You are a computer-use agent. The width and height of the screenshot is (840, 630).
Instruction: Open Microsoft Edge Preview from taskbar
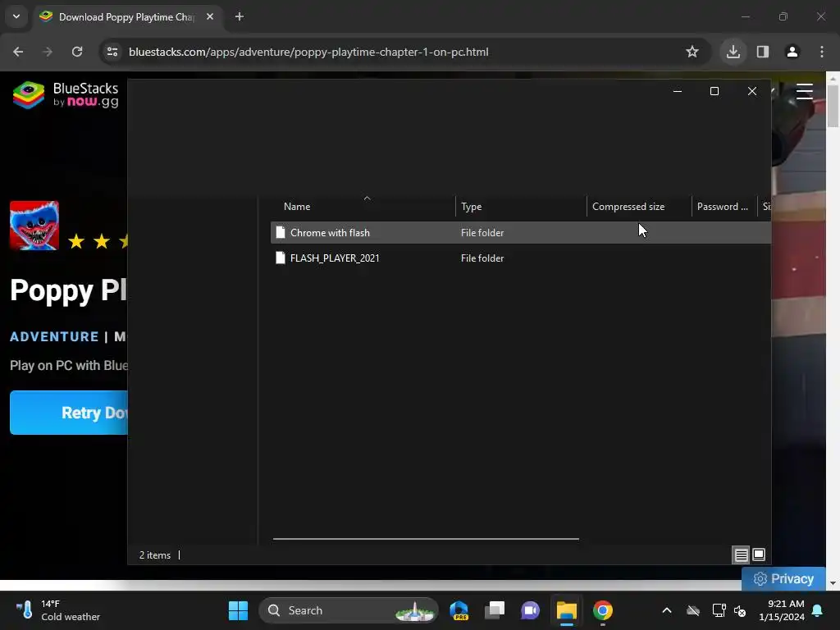(459, 610)
